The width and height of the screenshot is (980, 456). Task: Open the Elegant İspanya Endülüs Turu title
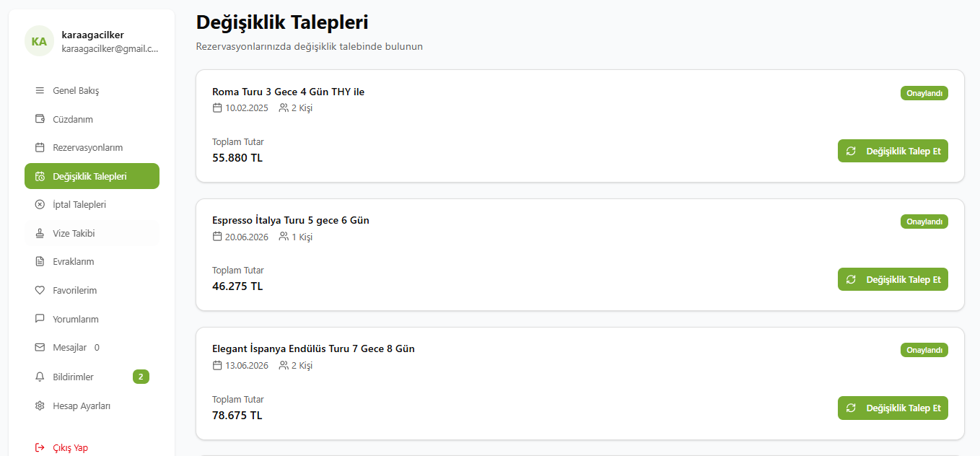(x=313, y=349)
